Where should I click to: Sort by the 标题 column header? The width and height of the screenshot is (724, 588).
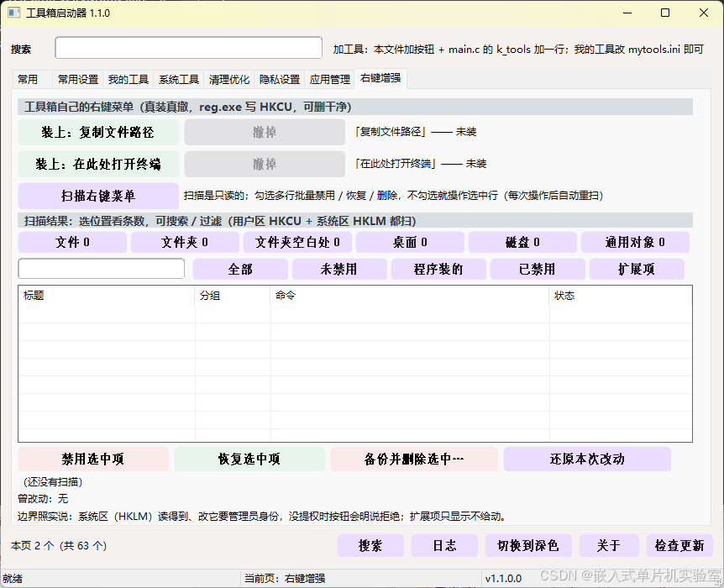(x=107, y=296)
